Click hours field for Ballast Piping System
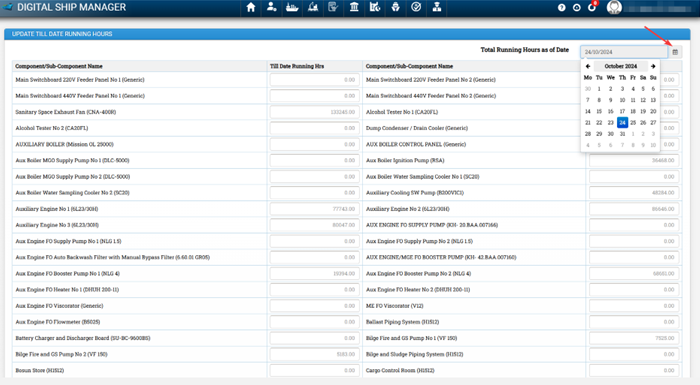Viewport: 700px width, 385px height. pyautogui.click(x=634, y=322)
